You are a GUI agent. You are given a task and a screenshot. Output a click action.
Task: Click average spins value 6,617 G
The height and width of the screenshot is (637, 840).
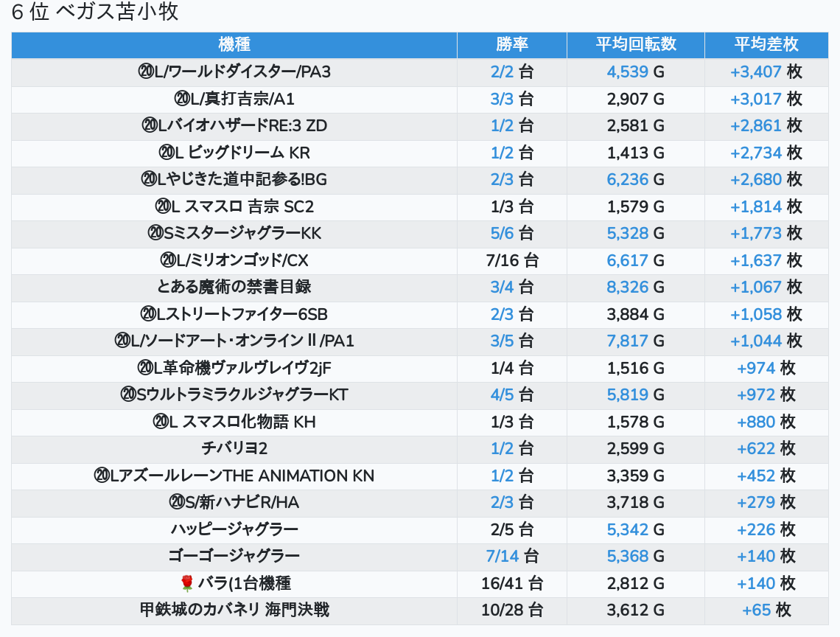[x=635, y=260]
